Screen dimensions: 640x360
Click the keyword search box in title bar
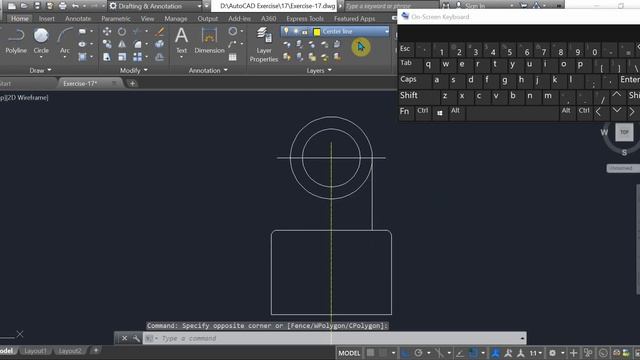point(392,6)
